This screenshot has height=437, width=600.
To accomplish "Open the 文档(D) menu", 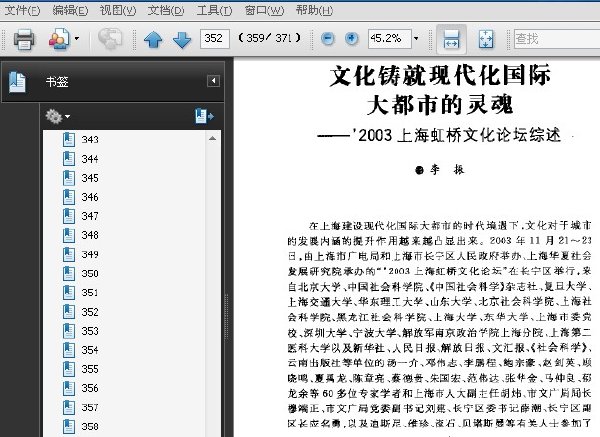I will (x=166, y=10).
